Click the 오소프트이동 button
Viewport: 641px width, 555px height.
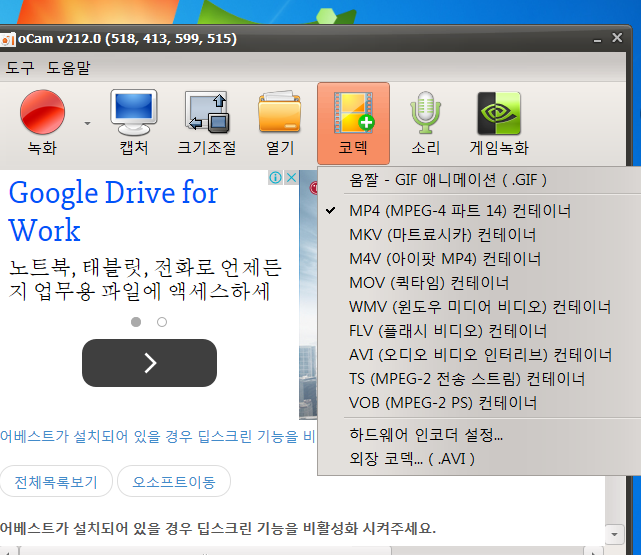[x=174, y=482]
